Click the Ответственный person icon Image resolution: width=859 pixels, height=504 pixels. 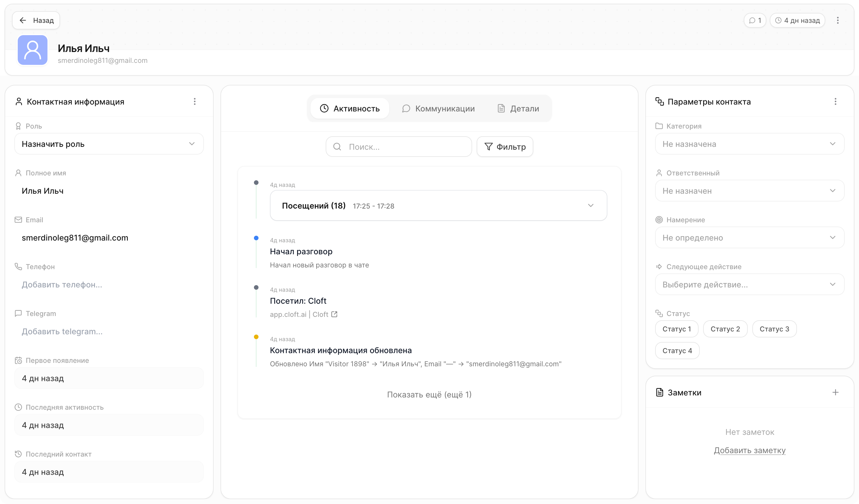(659, 173)
